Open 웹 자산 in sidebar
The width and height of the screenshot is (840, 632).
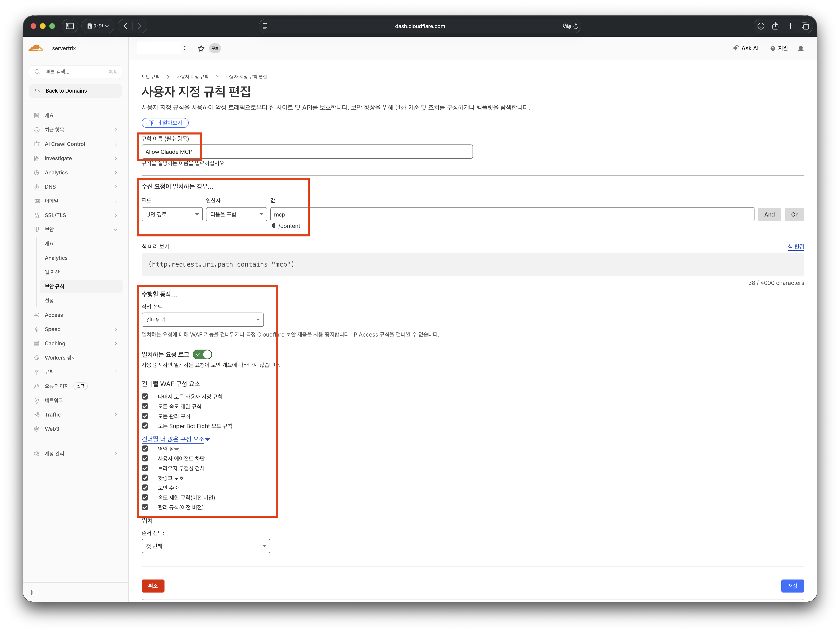[x=52, y=272]
